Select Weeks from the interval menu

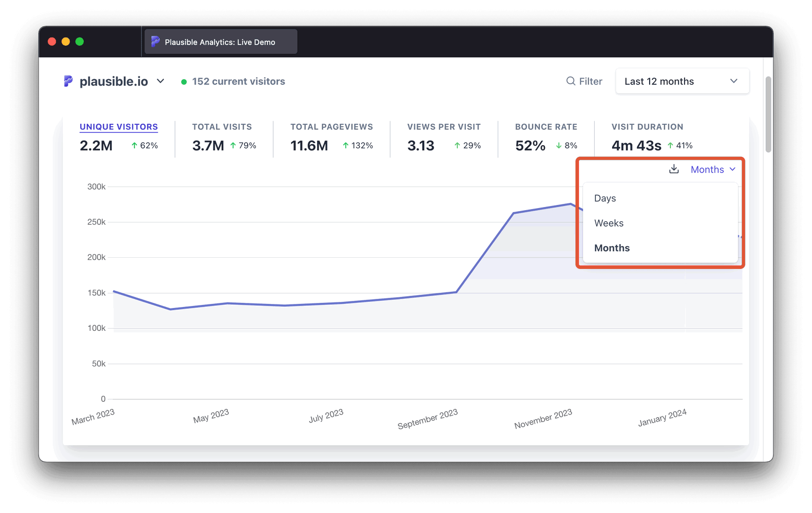click(608, 223)
